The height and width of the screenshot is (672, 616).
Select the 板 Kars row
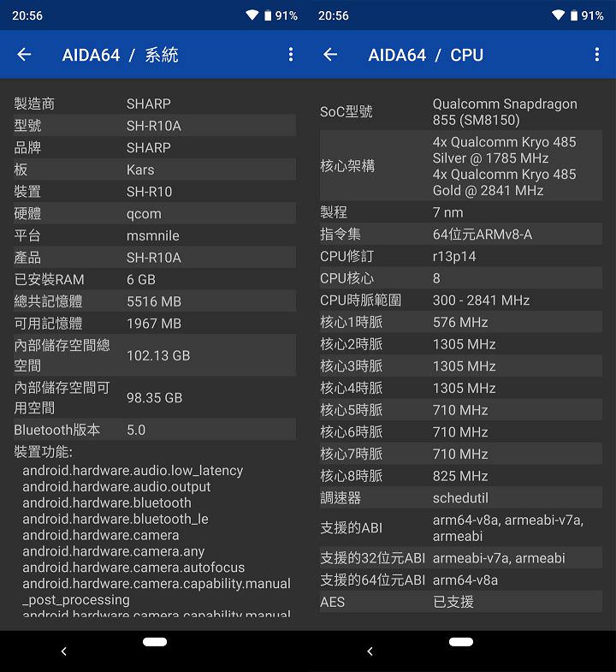coord(155,169)
